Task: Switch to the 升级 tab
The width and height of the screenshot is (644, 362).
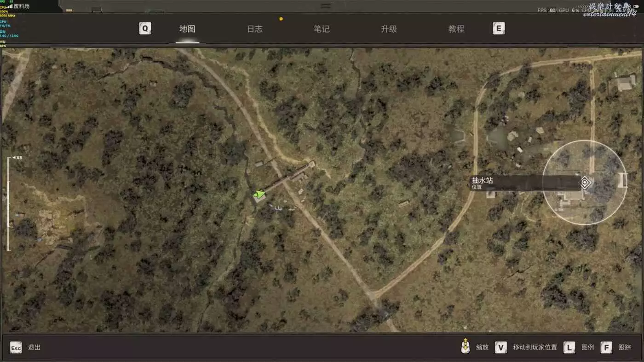Action: tap(389, 29)
